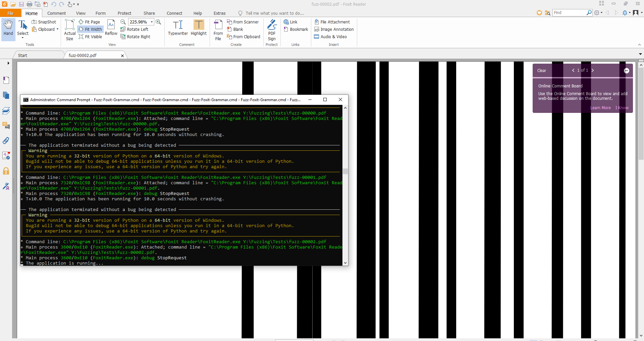Viewport: 644px width, 341px height.
Task: Toggle Fit Width view mode
Action: tap(90, 29)
